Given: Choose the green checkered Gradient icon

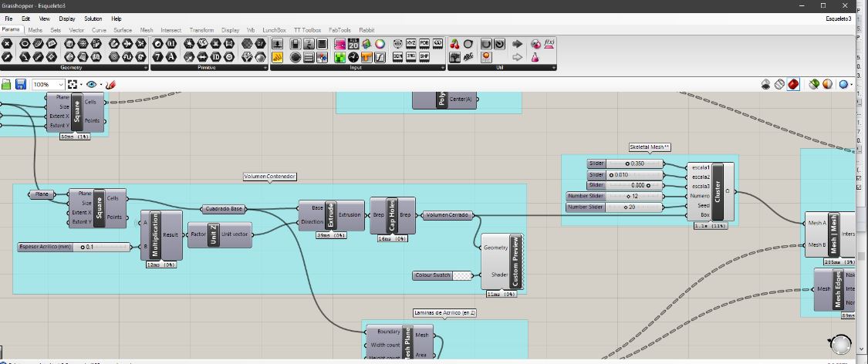Looking at the screenshot, I should tap(340, 57).
